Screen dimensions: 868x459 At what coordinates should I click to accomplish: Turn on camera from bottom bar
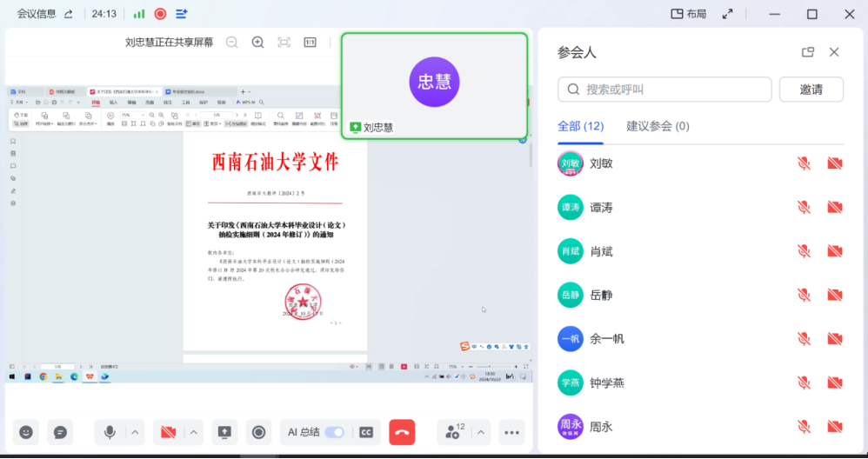pos(168,432)
